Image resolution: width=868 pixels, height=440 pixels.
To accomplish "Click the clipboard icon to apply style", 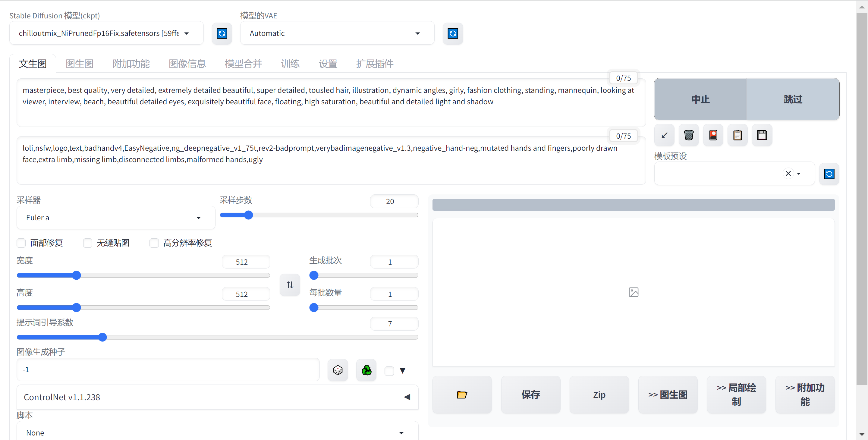I will click(x=737, y=135).
